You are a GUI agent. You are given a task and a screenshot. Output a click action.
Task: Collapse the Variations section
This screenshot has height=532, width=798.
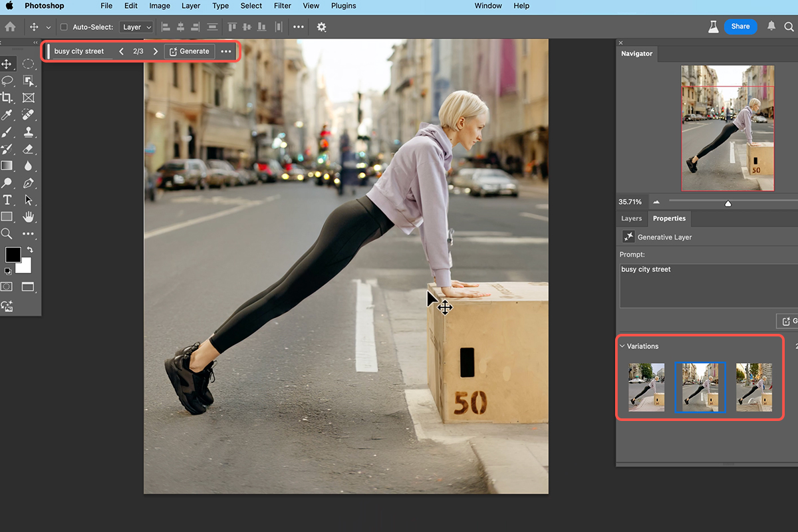(x=622, y=346)
